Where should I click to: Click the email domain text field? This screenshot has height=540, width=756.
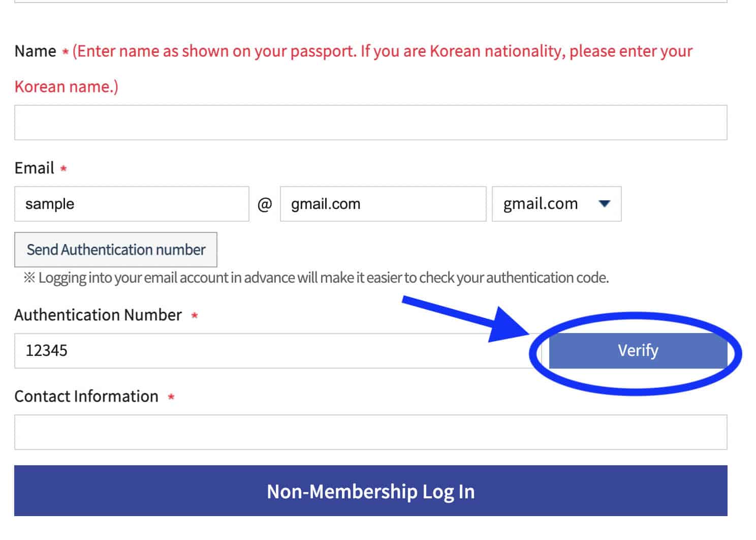(383, 204)
